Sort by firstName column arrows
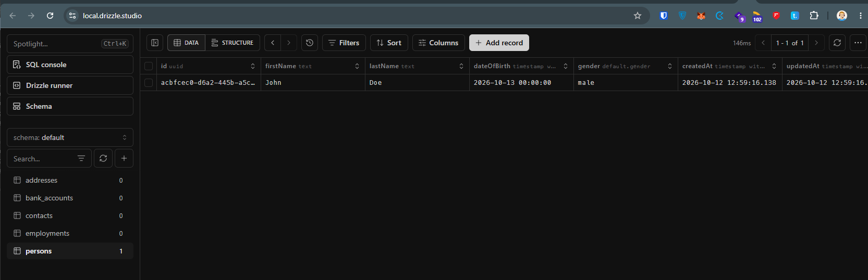Image resolution: width=868 pixels, height=280 pixels. click(x=357, y=66)
